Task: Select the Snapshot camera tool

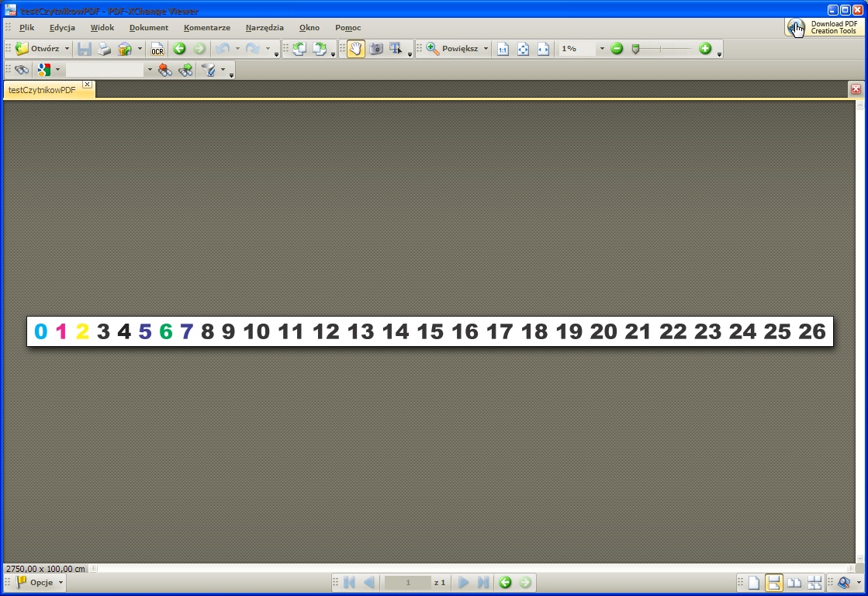Action: (376, 49)
